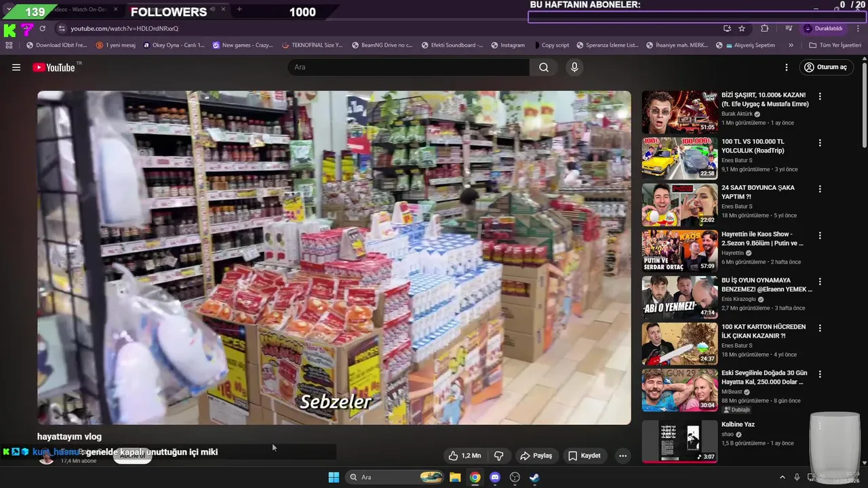Click the browser address bar URL
Image resolution: width=868 pixels, height=488 pixels.
pos(124,28)
